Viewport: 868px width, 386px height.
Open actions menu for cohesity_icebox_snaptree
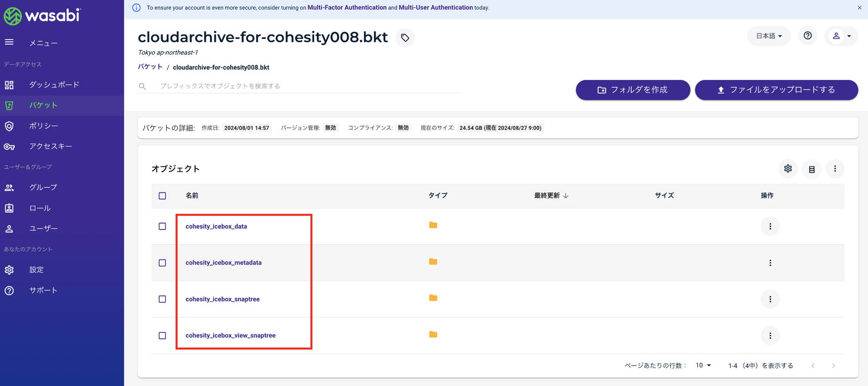click(x=770, y=299)
